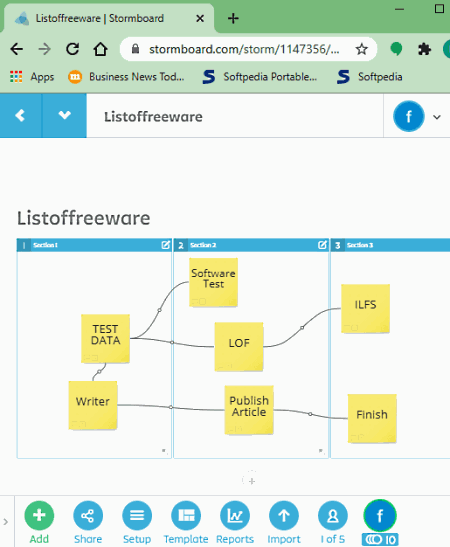
Task: Open the Reports chart icon
Action: tap(235, 516)
